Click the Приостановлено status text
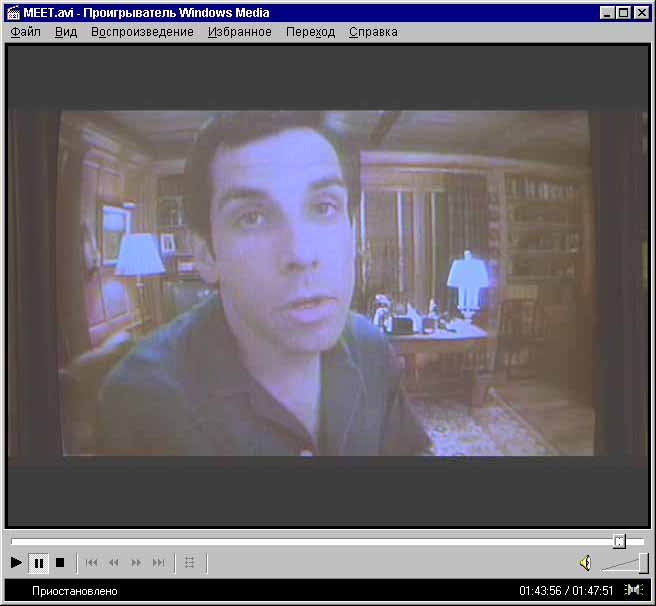 tap(75, 591)
